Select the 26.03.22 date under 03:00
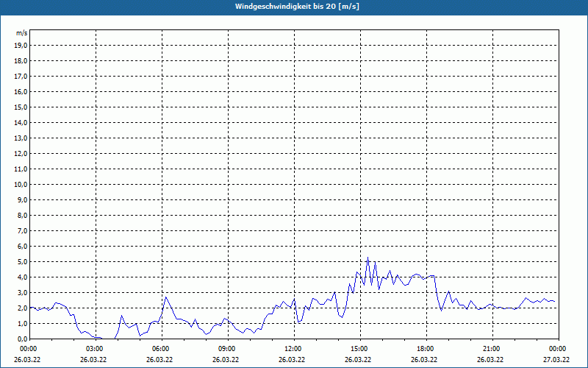Viewport: 588px width, 368px height. tap(93, 359)
